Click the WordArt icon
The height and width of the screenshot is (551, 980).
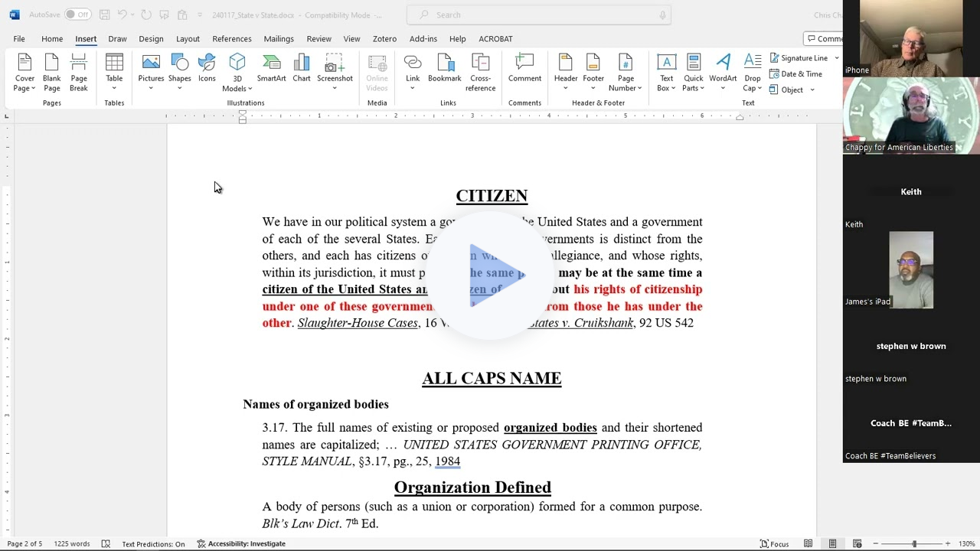point(723,70)
